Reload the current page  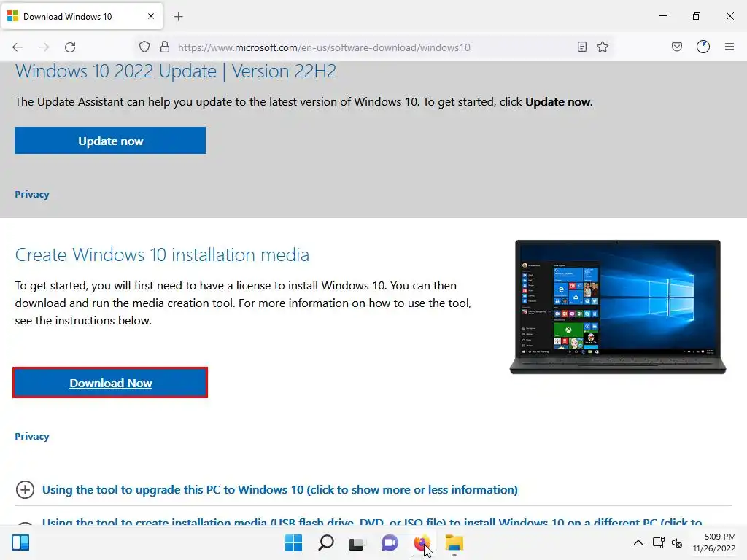70,47
